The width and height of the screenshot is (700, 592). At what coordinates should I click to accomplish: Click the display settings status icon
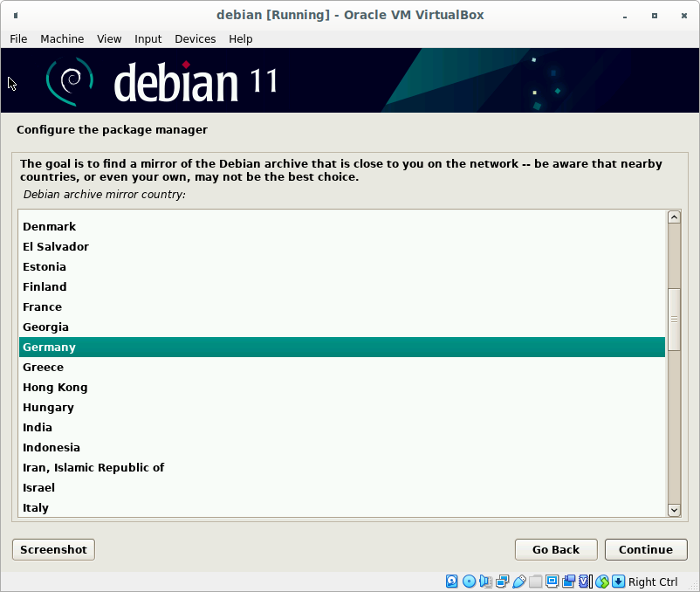pyautogui.click(x=552, y=582)
